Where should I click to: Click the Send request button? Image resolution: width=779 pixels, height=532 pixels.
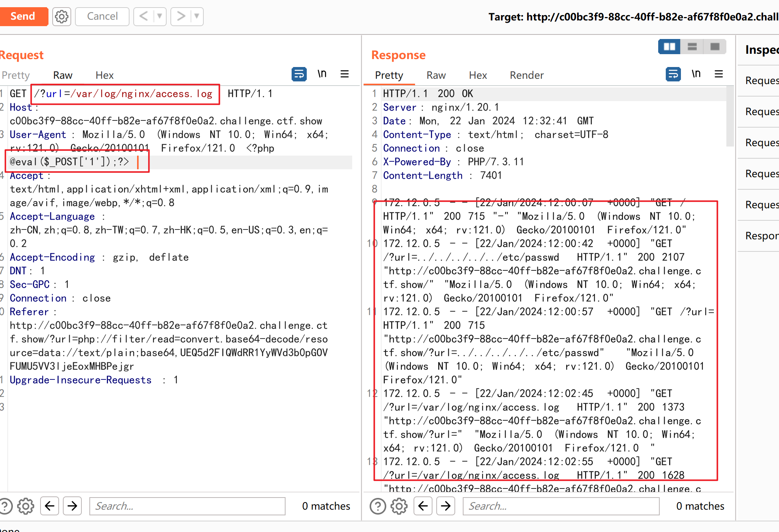click(23, 16)
